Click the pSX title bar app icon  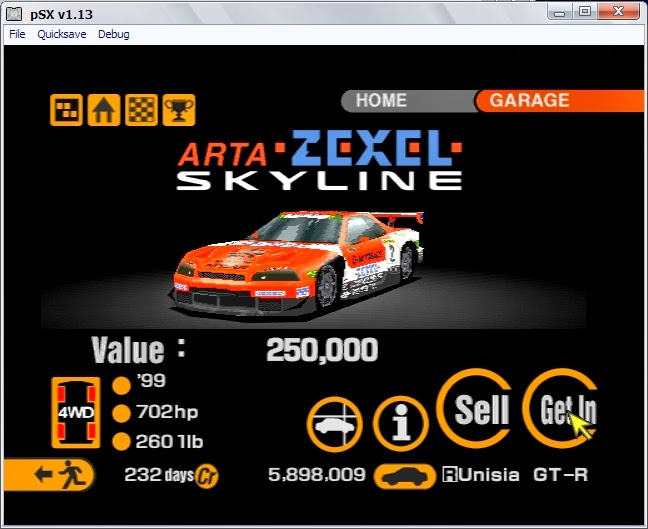[x=14, y=14]
